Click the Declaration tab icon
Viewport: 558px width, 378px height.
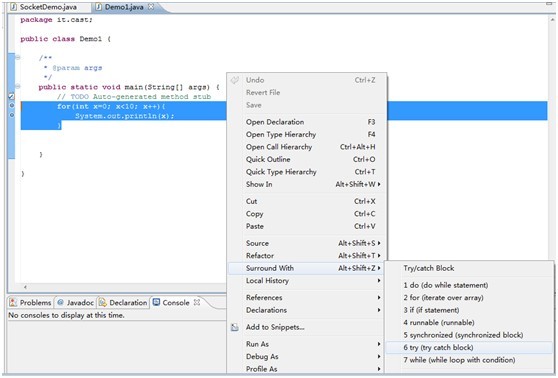(x=102, y=303)
